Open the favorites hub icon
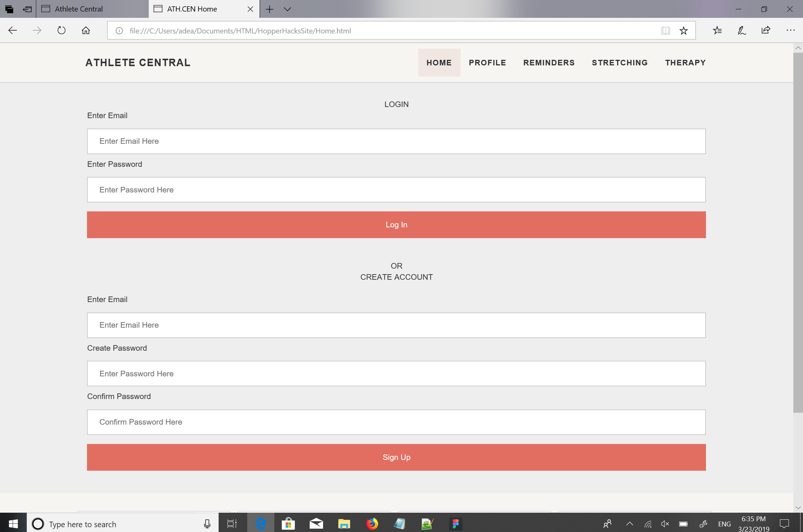803x532 pixels. click(717, 30)
